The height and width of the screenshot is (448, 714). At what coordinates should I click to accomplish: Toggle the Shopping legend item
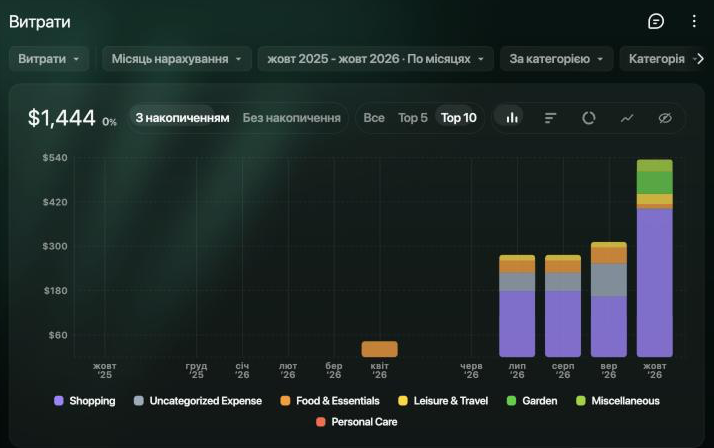coord(85,401)
